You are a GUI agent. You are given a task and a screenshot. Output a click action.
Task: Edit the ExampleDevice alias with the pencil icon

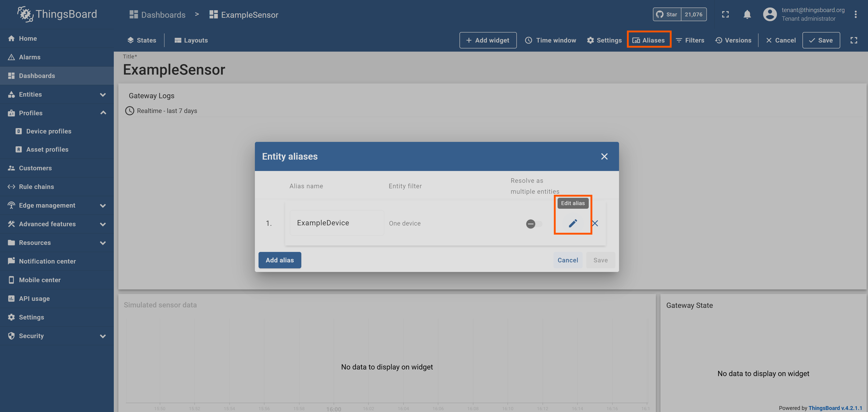(x=573, y=223)
